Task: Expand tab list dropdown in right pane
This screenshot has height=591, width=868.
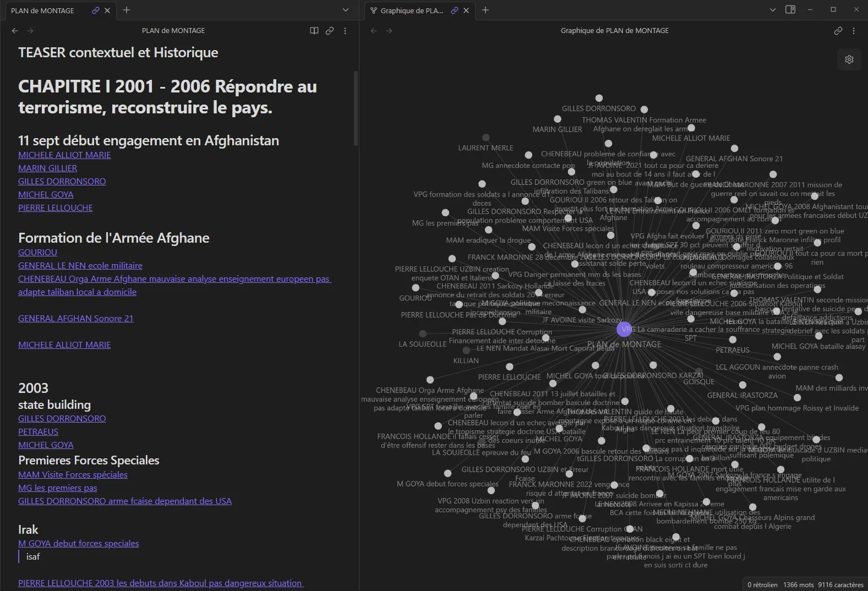Action: pos(772,10)
